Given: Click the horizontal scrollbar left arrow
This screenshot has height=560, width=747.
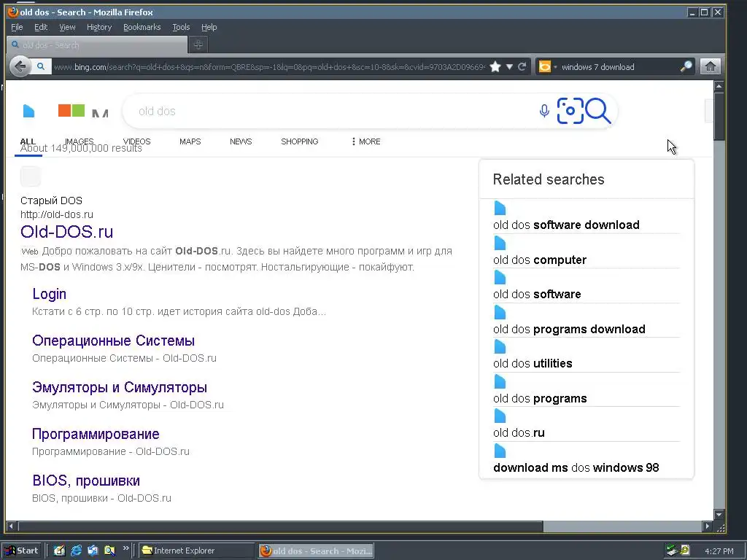Looking at the screenshot, I should pyautogui.click(x=11, y=526).
